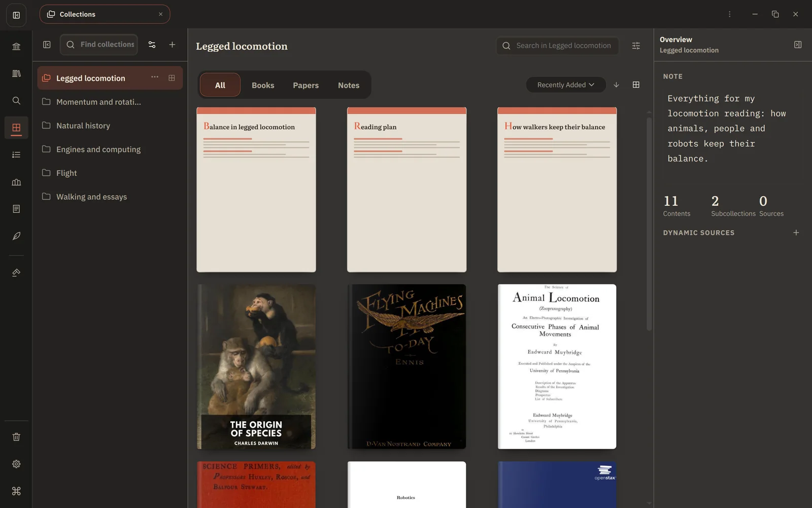Image resolution: width=812 pixels, height=508 pixels.
Task: Switch grid layout view button
Action: (636, 85)
